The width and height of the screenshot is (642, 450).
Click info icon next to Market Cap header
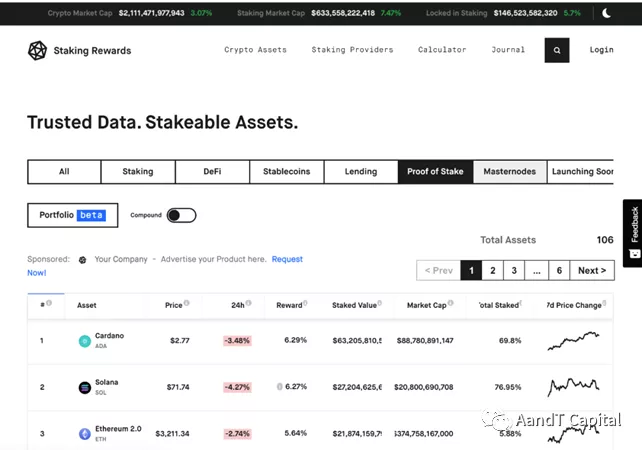click(x=450, y=303)
